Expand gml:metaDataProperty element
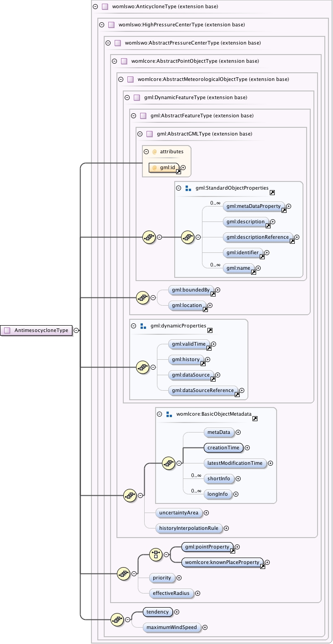Image resolution: width=333 pixels, height=644 pixels. pos(288,206)
